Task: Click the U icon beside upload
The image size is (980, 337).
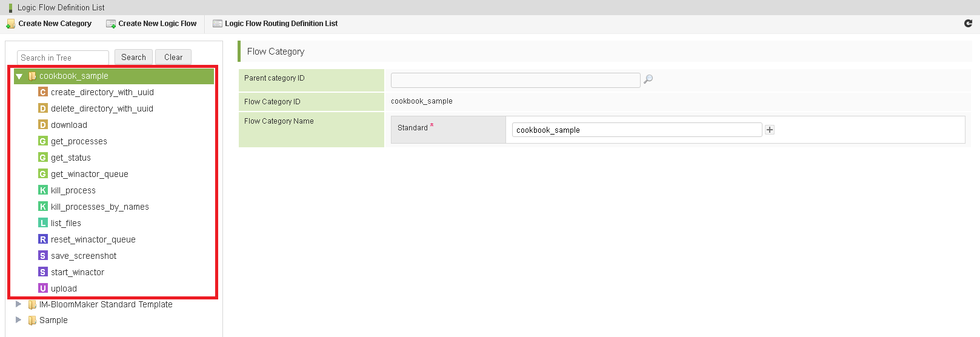Action: tap(43, 289)
